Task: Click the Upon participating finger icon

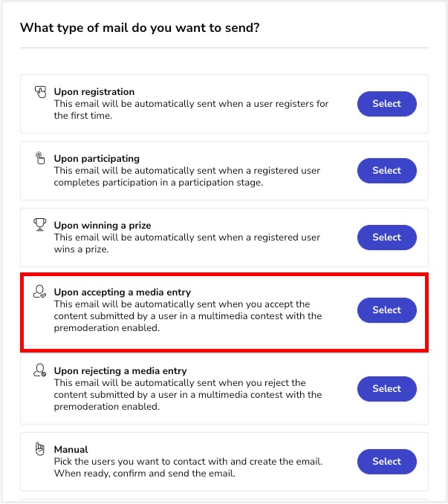Action: [x=40, y=158]
